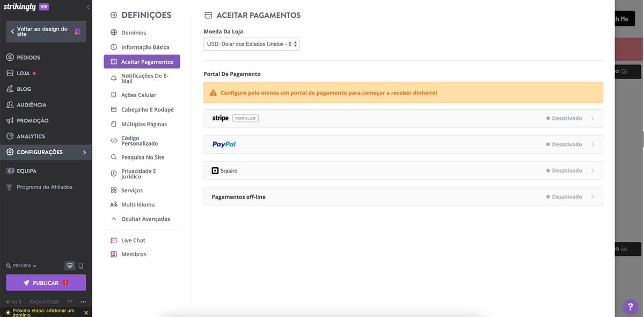The height and width of the screenshot is (317, 644).
Task: Select Informação Básica in settings menu
Action: [145, 47]
